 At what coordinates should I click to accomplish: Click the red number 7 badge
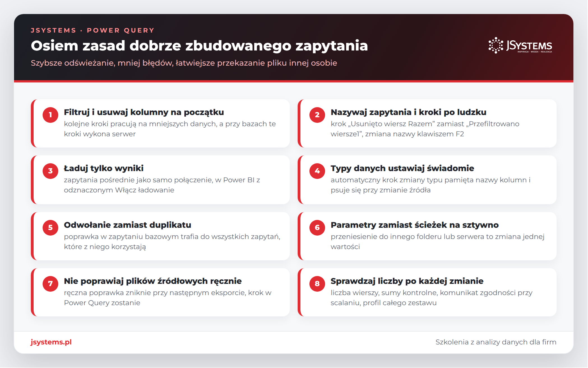pyautogui.click(x=50, y=284)
